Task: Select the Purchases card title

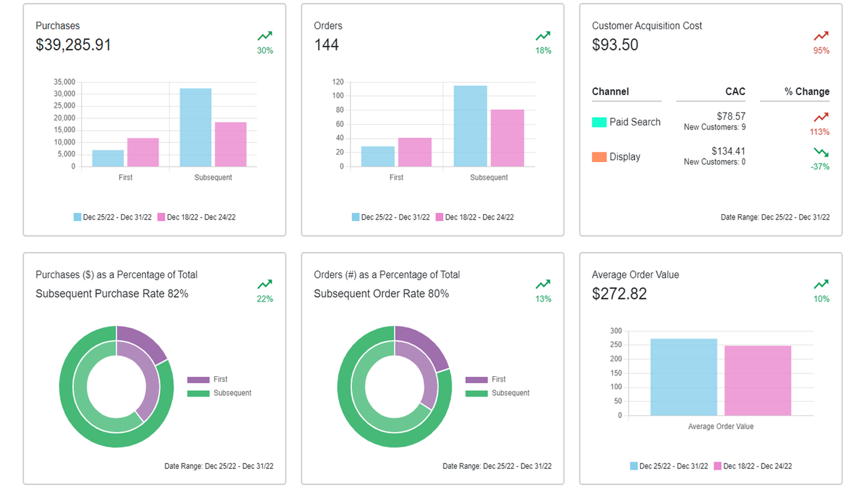Action: 58,25
